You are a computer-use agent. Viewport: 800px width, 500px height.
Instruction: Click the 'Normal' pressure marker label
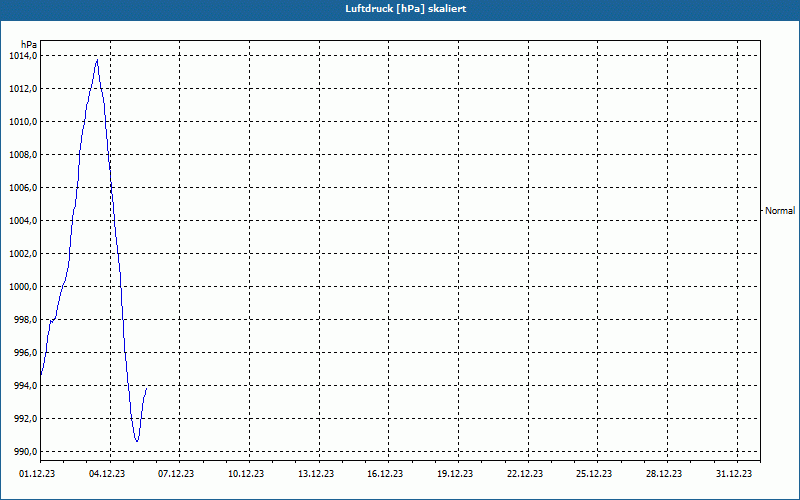780,210
